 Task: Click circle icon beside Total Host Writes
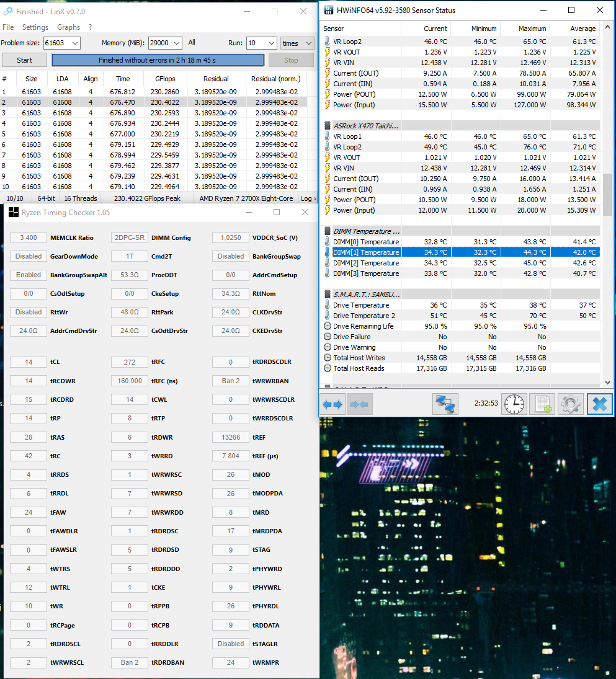point(328,358)
